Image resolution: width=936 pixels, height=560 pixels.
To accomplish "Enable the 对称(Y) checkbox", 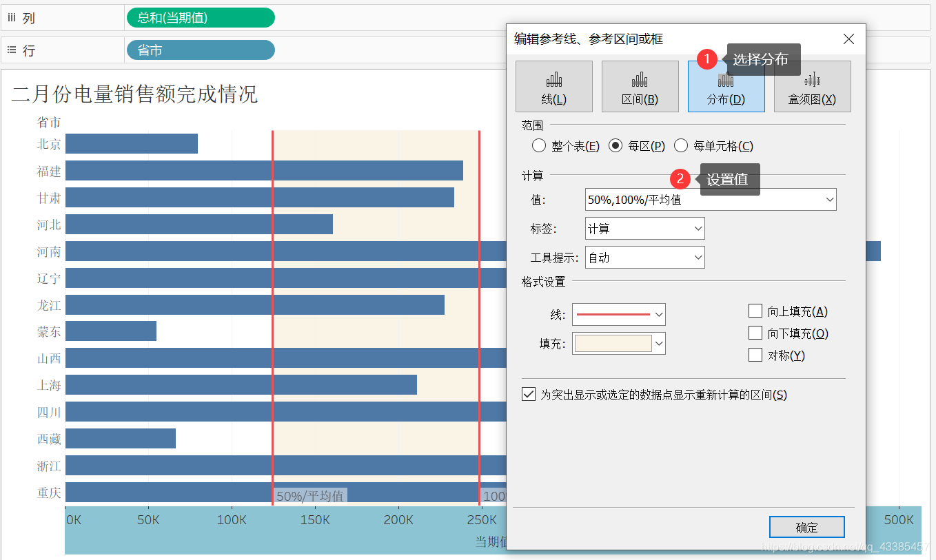I will (x=755, y=355).
